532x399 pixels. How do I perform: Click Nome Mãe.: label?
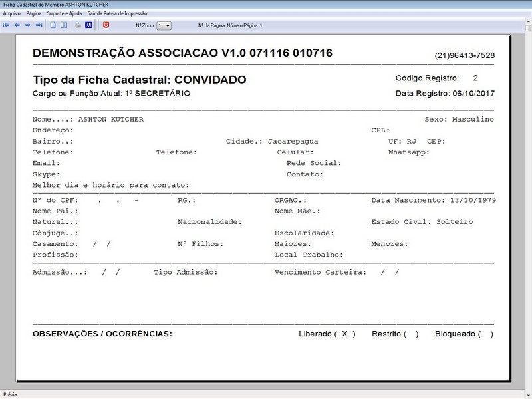[297, 211]
